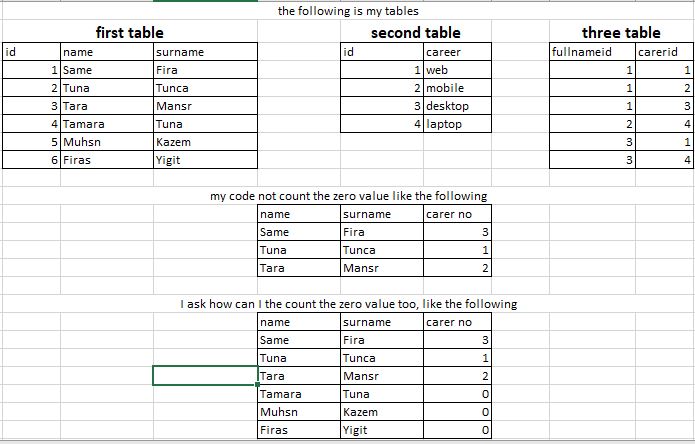Screen dimensions: 695x444
Task: Click the fill handle of the selected cell
Action: click(x=258, y=385)
